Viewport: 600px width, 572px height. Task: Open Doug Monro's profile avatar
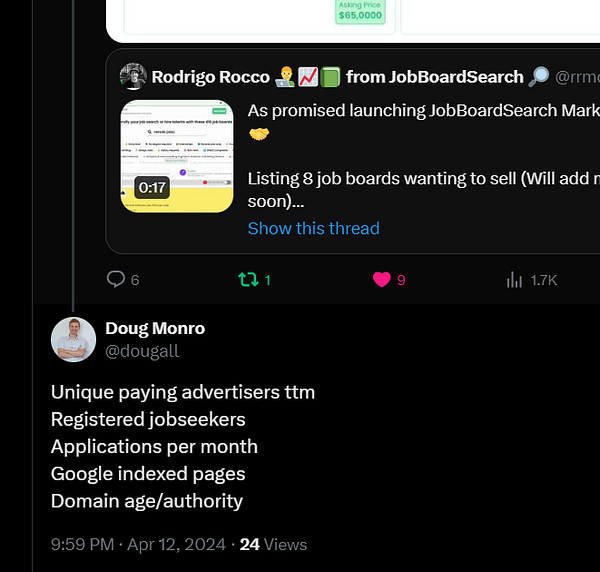(x=73, y=339)
